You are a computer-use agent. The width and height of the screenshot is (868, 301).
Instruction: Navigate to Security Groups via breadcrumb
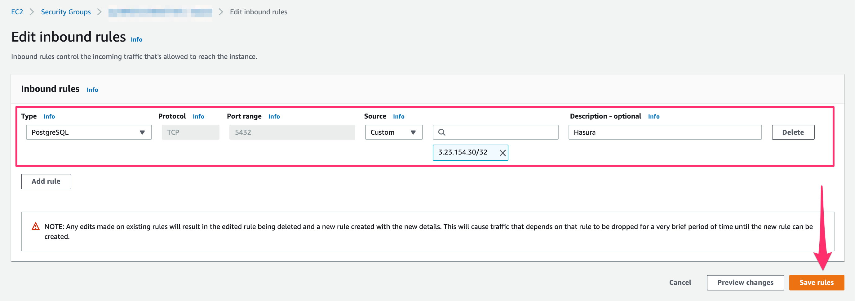pyautogui.click(x=65, y=12)
